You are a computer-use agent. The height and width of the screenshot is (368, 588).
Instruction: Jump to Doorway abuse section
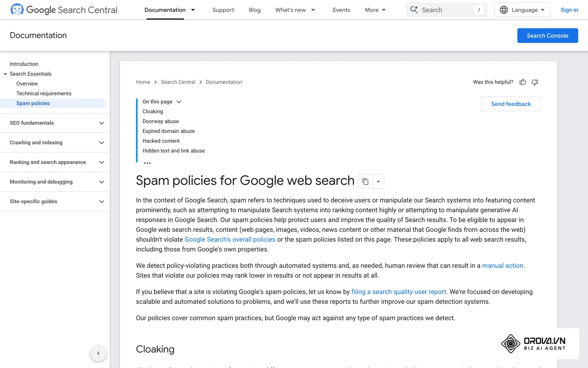pyautogui.click(x=161, y=121)
